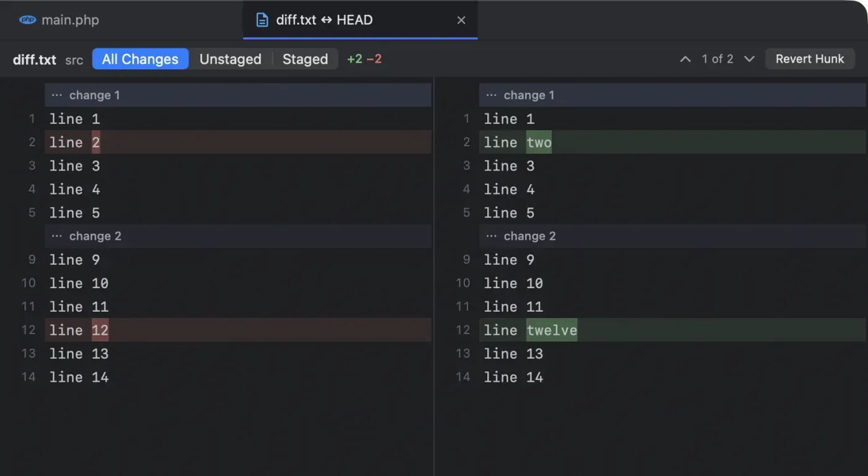Expand right pane ellipsis for change 2
868x476 pixels.
492,237
